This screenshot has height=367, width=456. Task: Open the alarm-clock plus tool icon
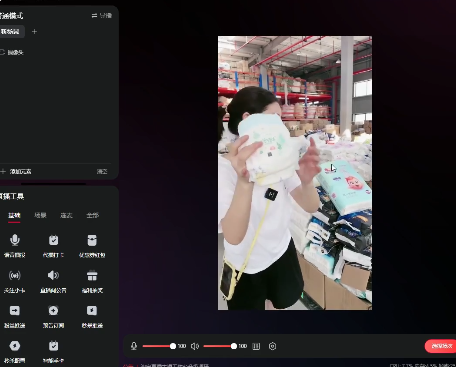[53, 311]
